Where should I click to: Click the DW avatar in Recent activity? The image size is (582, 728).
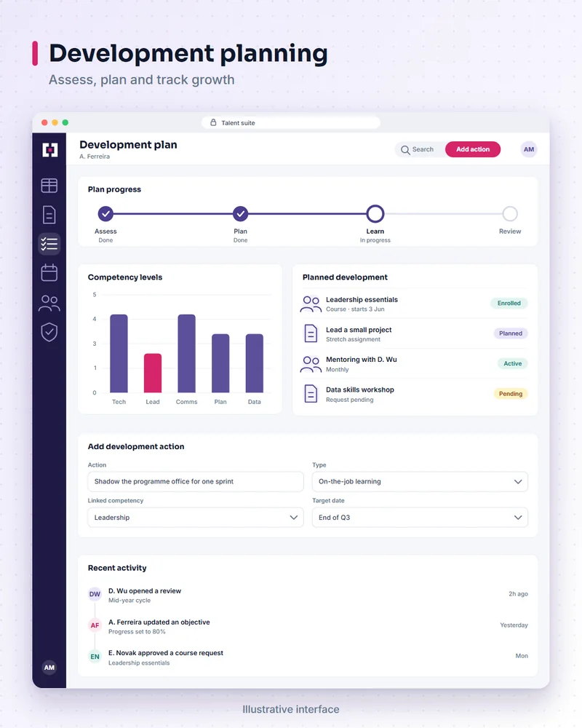[95, 594]
